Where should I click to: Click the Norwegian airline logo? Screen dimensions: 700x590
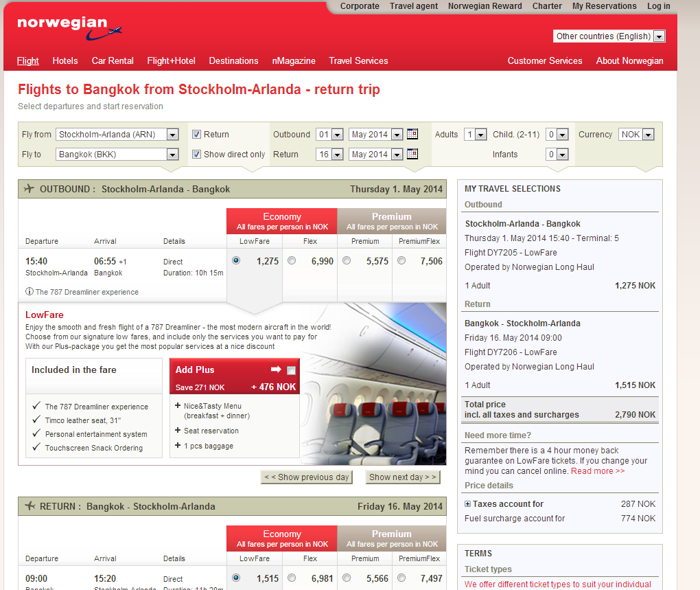[69, 28]
